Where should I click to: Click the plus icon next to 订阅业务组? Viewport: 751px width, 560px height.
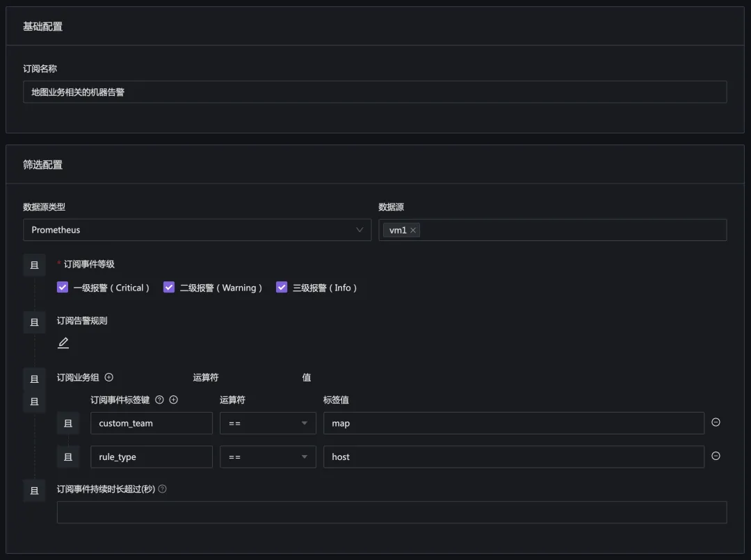point(109,377)
